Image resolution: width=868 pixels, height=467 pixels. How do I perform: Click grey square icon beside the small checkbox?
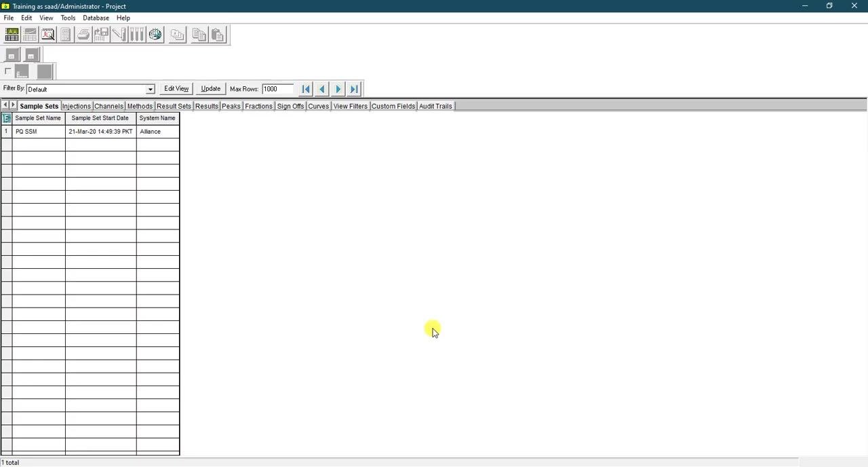22,71
